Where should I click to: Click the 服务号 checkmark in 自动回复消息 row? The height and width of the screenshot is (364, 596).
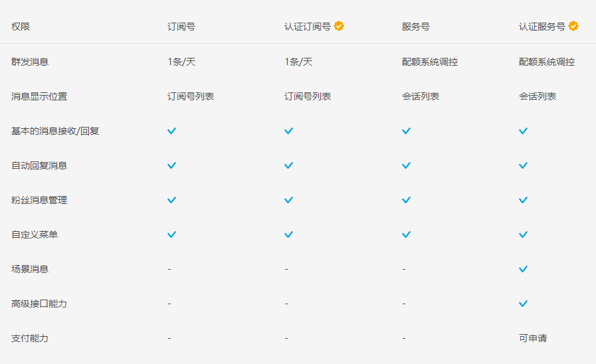pyautogui.click(x=407, y=165)
